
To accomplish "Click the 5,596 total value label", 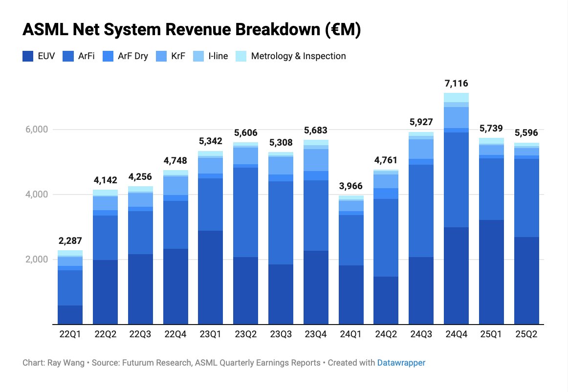I will [x=526, y=133].
